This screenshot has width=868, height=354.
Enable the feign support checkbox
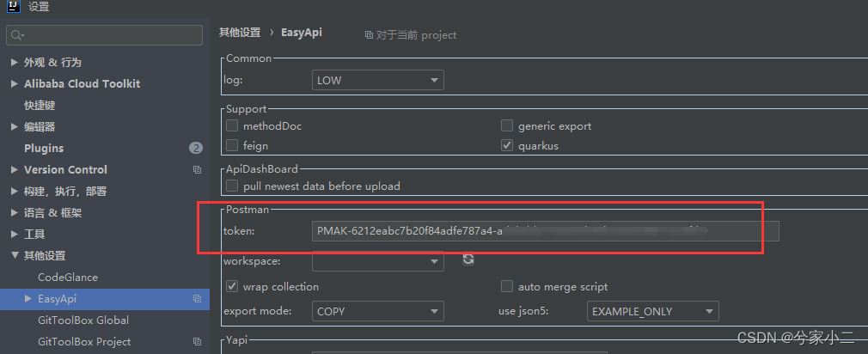coord(232,145)
